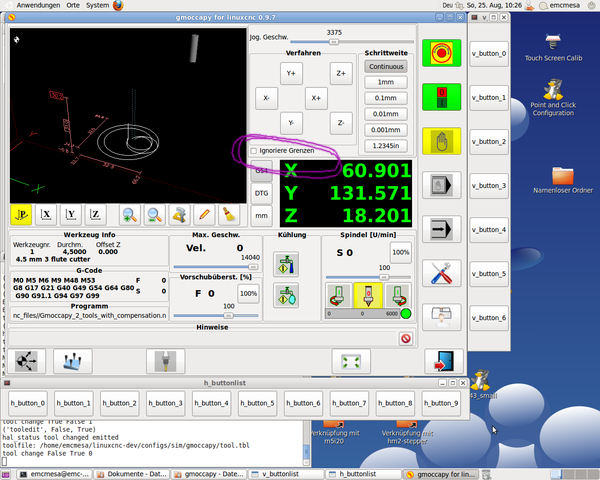Jog X+ axis button
600x480 pixels.
pos(316,98)
